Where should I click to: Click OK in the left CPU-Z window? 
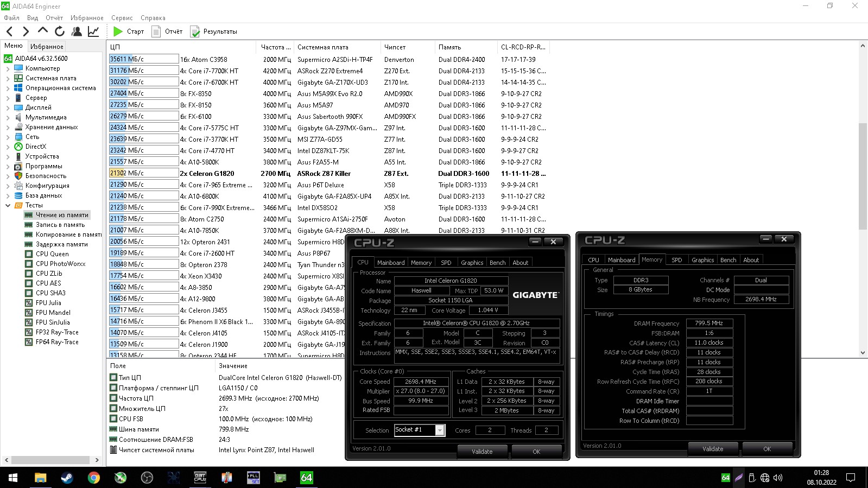(536, 452)
